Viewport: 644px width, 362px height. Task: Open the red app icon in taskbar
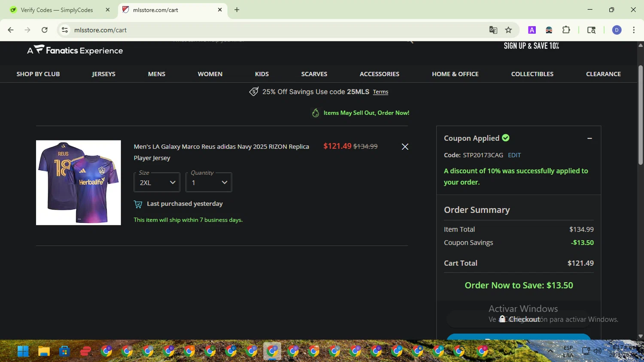(x=85, y=351)
